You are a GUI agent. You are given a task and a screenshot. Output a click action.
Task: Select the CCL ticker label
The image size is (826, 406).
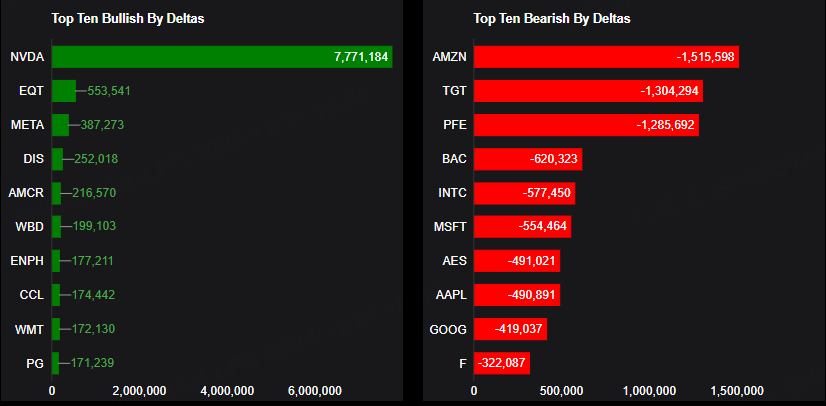[30, 295]
